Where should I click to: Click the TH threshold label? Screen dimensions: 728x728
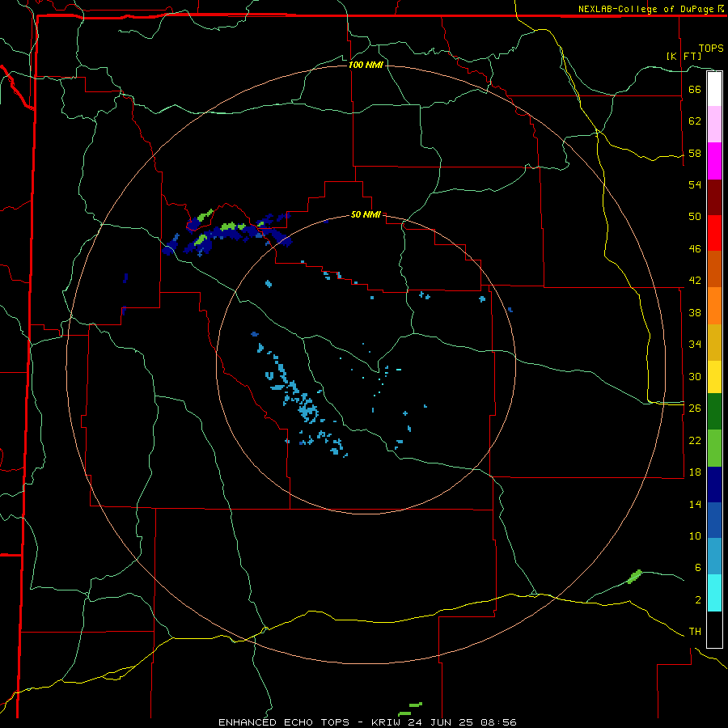[695, 632]
